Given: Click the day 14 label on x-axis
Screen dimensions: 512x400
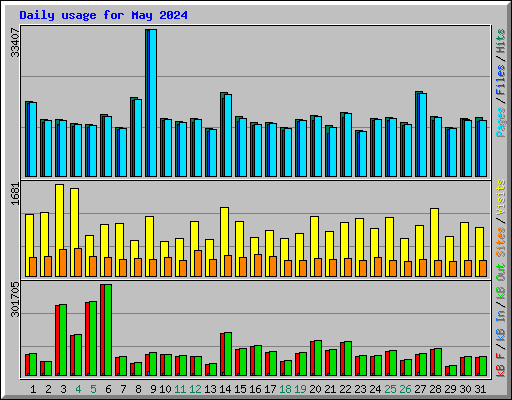Looking at the screenshot, I should tap(225, 389).
